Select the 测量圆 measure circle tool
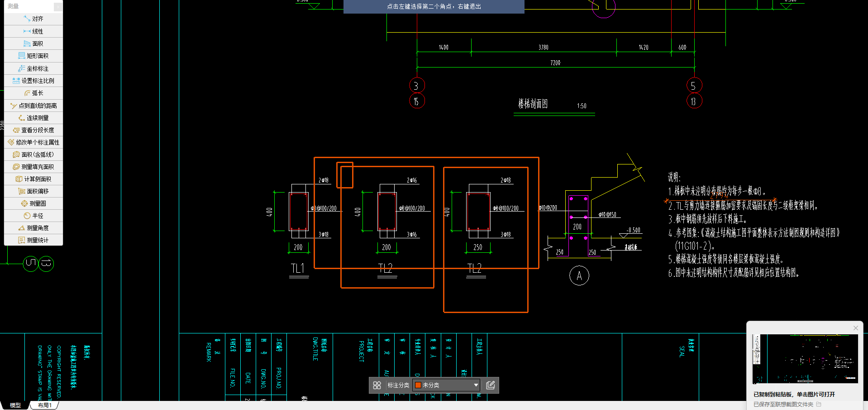 click(x=33, y=203)
